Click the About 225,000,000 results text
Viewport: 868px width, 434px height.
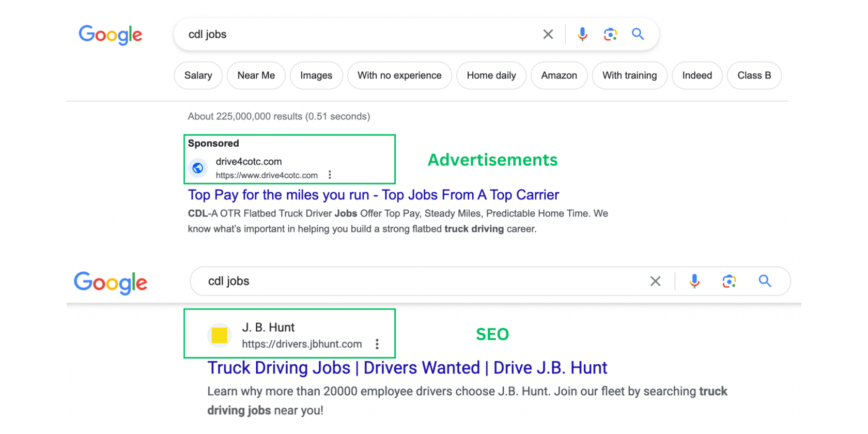(x=279, y=116)
